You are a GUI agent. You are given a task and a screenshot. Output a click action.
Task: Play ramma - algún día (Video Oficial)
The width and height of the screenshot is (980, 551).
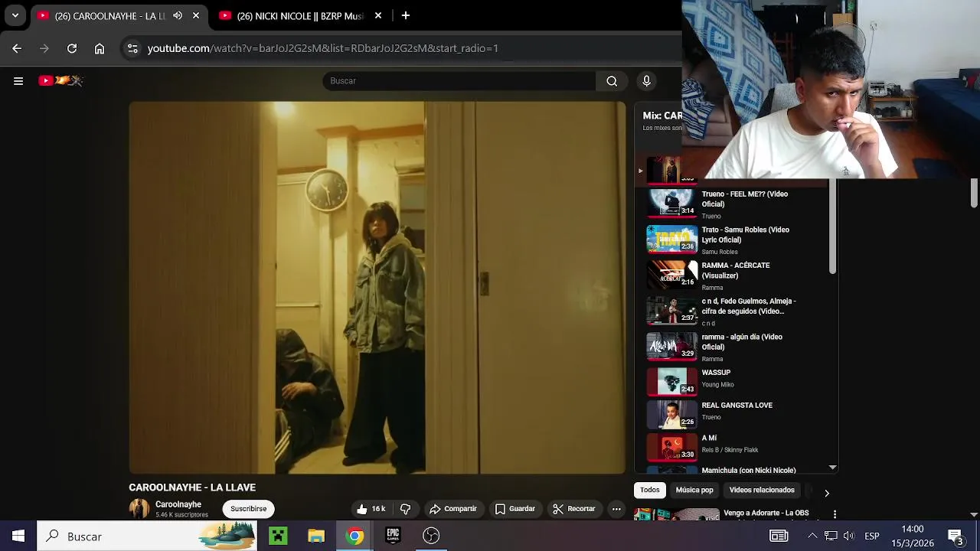[x=735, y=347]
